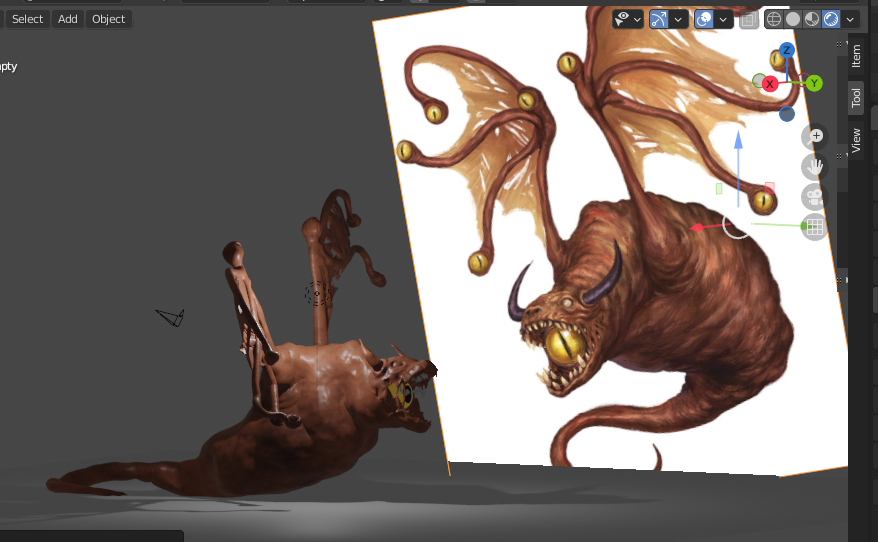Screen dimensions: 878x542
Task: Open the Object menu
Action: 108,19
